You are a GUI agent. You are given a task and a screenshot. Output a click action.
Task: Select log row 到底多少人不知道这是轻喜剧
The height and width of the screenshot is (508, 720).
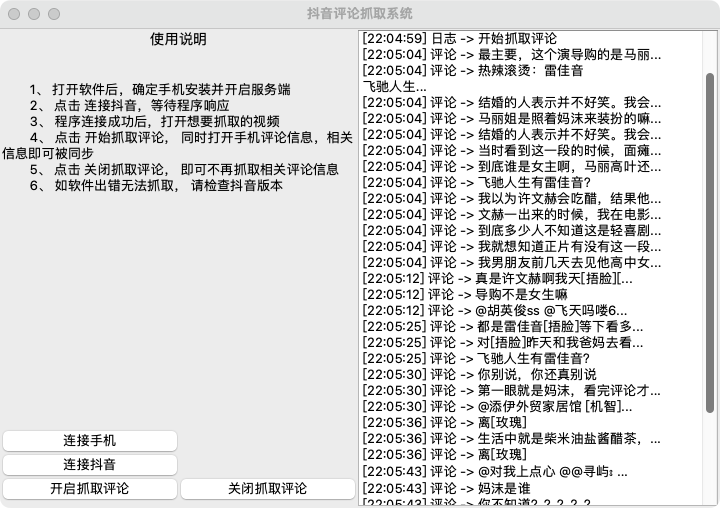(512, 231)
